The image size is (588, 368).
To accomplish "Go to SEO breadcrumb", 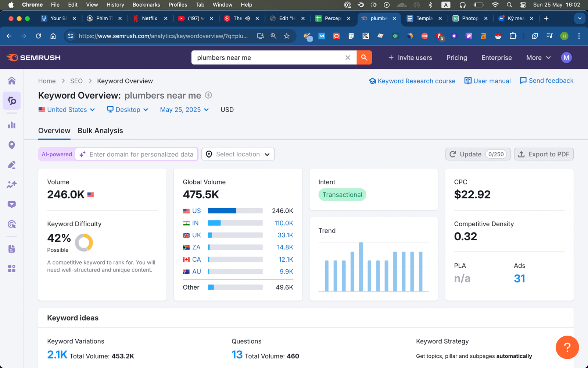I will point(76,81).
